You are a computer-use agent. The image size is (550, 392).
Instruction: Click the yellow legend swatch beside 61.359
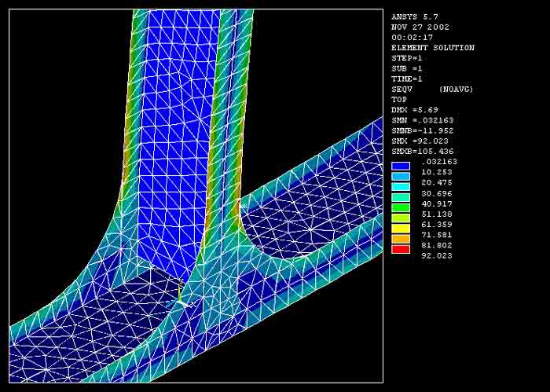(x=401, y=229)
